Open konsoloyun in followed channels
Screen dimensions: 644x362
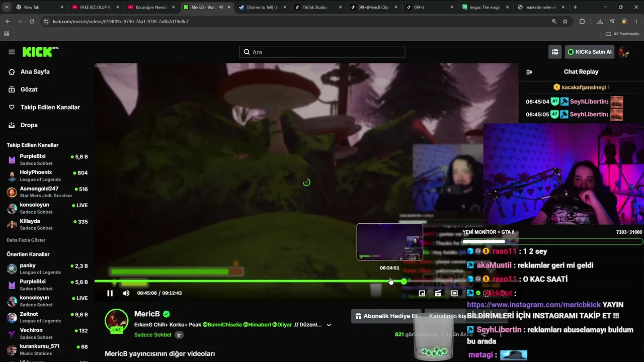[x=47, y=208]
